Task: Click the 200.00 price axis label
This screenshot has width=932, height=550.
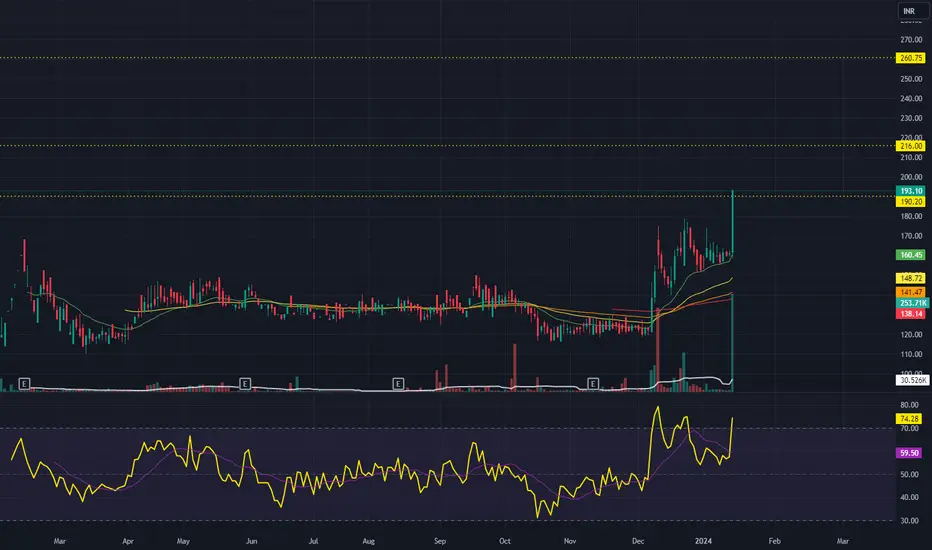Action: [911, 177]
